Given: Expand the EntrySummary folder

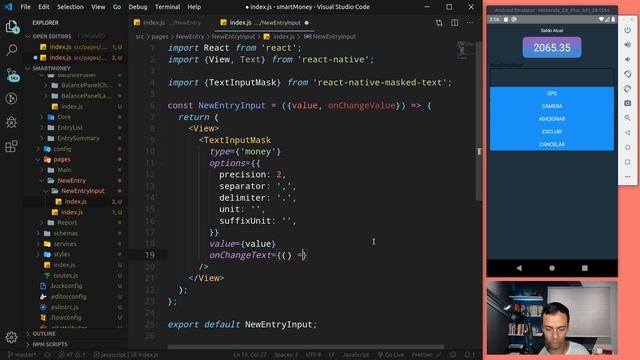Looking at the screenshot, I should [78, 138].
